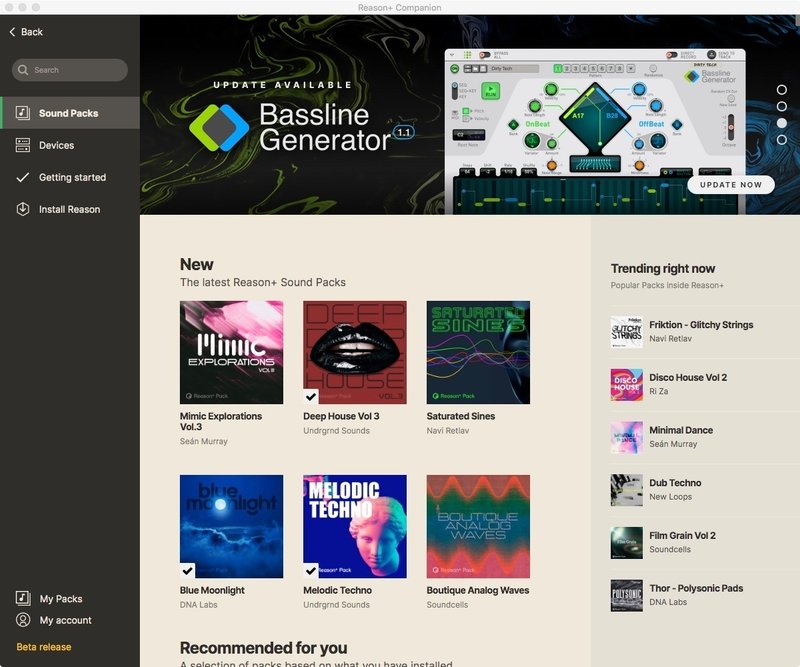Open Deep House Vol 3 cover
Screen dimensions: 800x667
(355, 352)
